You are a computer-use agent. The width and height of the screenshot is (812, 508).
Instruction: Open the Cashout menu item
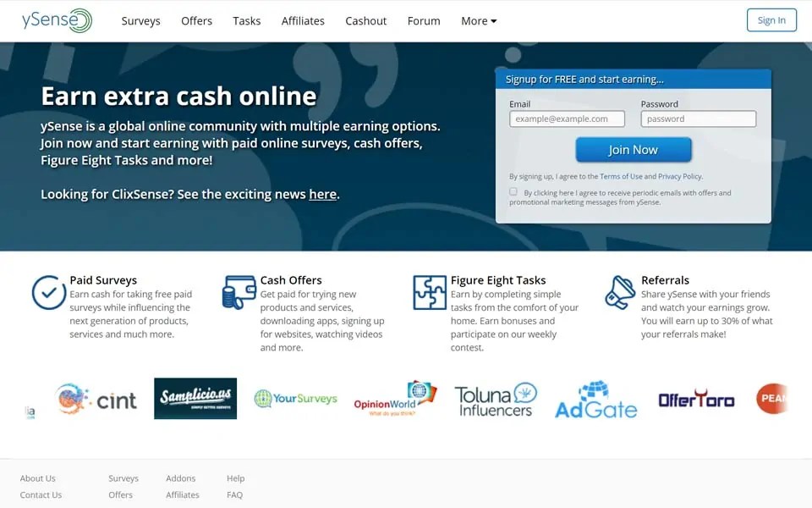(365, 20)
